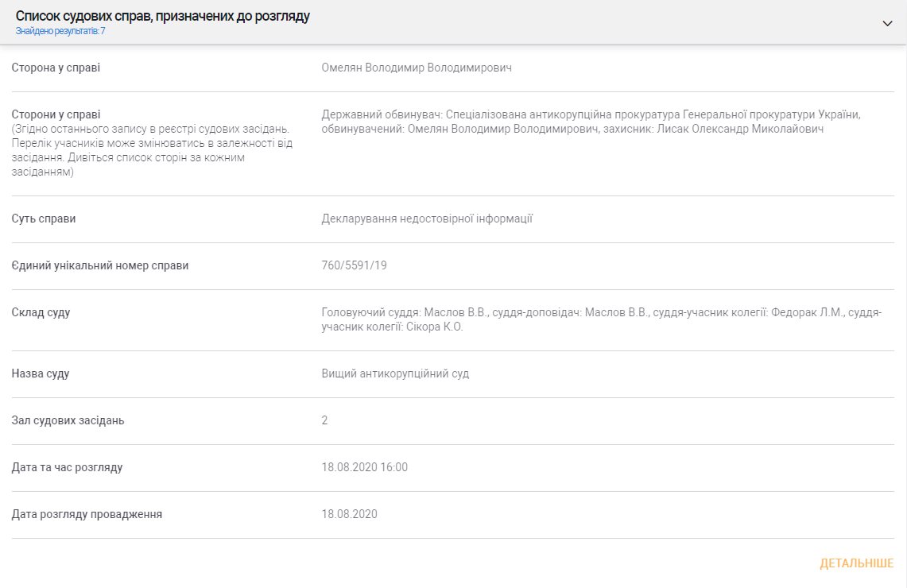Image resolution: width=907 pixels, height=588 pixels.
Task: Click 'Знайдено результатів: 7' counter text
Action: pos(60,31)
